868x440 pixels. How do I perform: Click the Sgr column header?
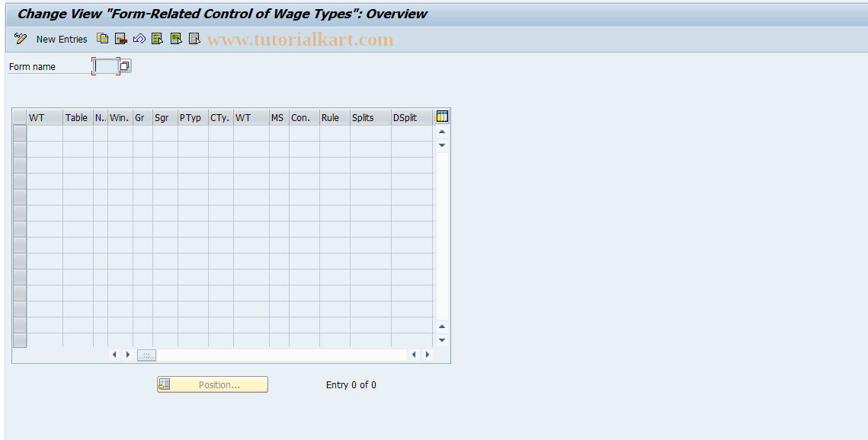(165, 118)
